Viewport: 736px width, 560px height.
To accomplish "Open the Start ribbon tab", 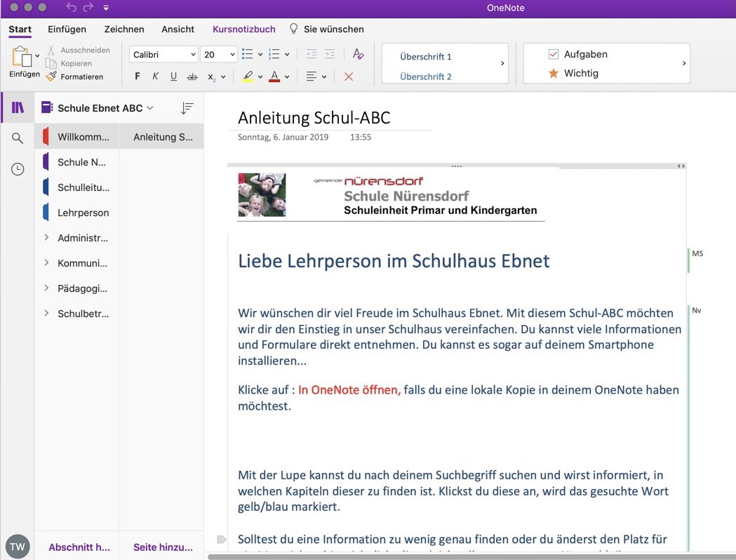I will pyautogui.click(x=20, y=29).
